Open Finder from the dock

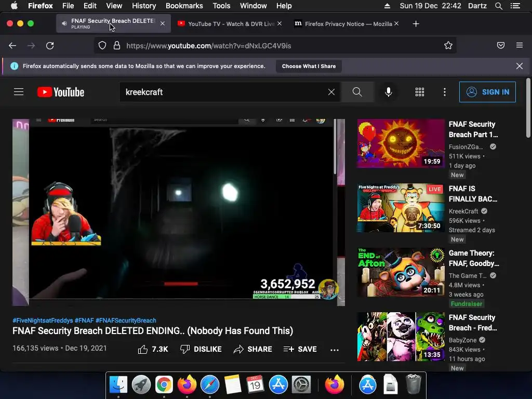coord(118,385)
